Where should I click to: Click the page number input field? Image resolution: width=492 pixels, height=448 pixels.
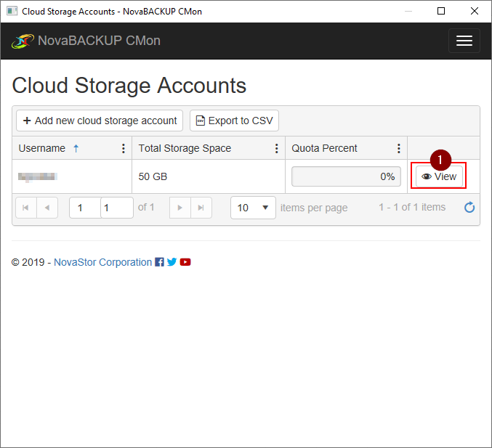pos(101,208)
